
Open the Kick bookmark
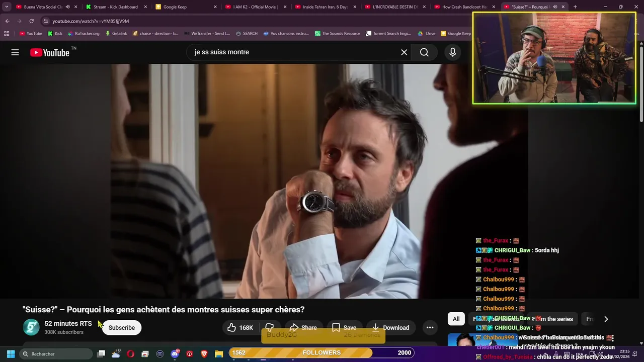tap(55, 34)
